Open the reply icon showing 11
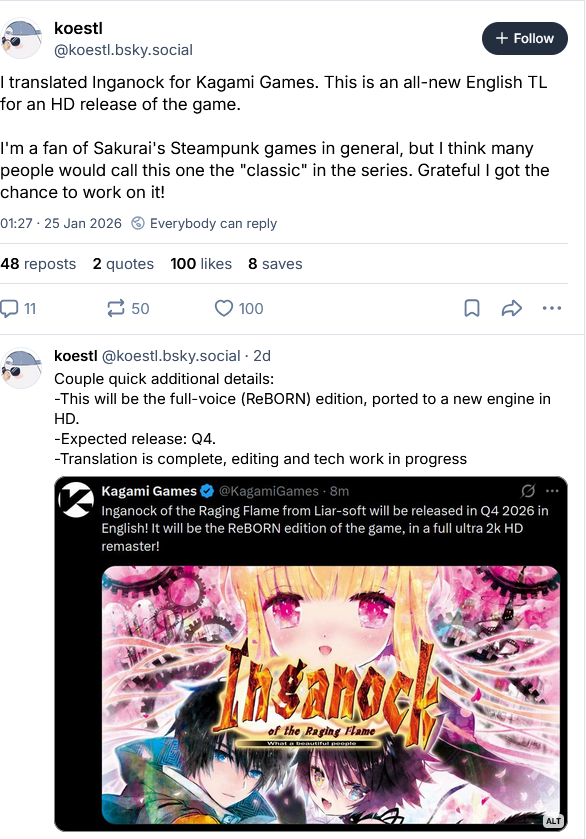This screenshot has width=586, height=839. (x=18, y=308)
